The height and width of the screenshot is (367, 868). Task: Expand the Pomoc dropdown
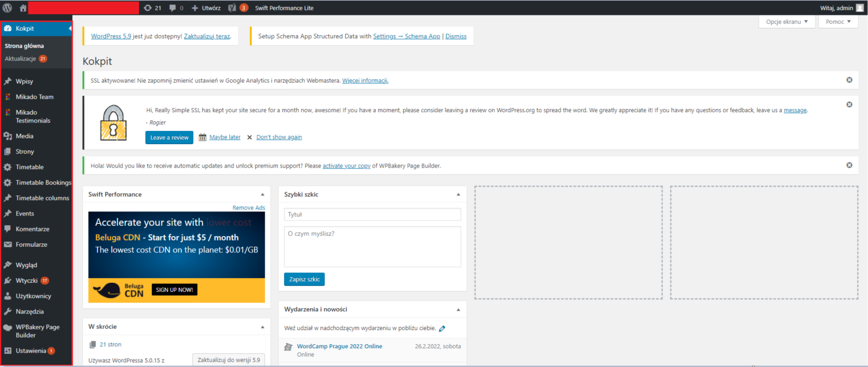coord(838,22)
